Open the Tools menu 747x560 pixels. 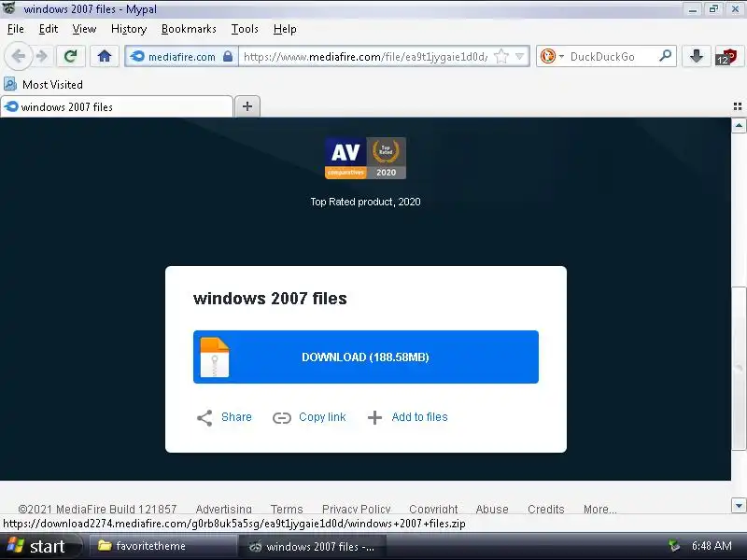245,29
